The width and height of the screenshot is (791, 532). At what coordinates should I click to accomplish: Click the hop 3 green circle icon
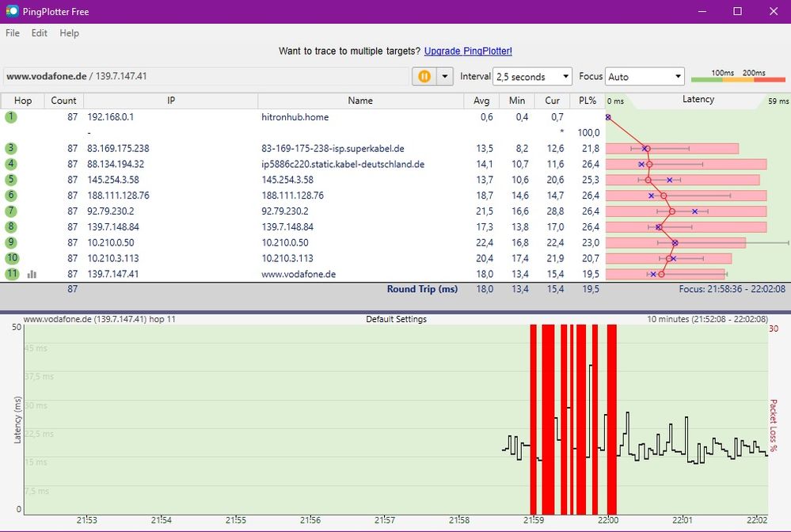coord(11,148)
